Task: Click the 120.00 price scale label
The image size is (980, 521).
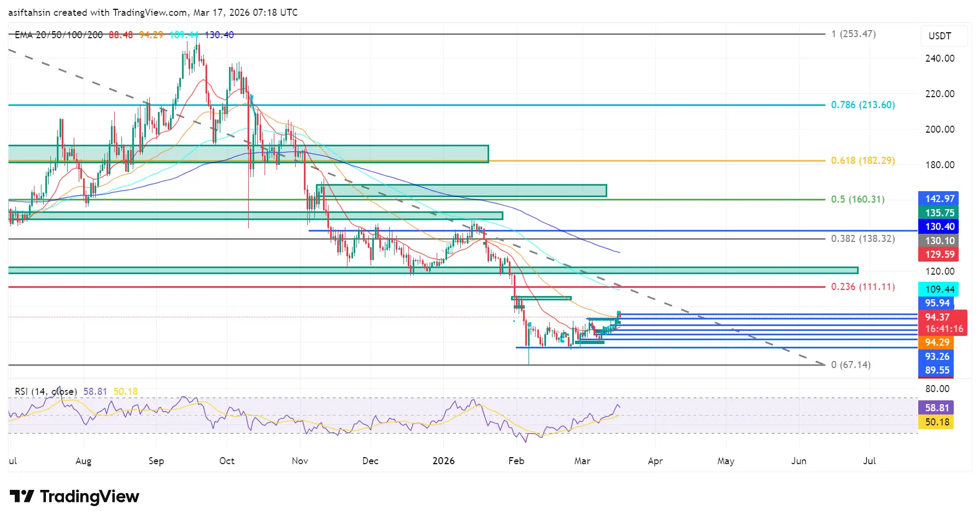Action: click(x=940, y=271)
